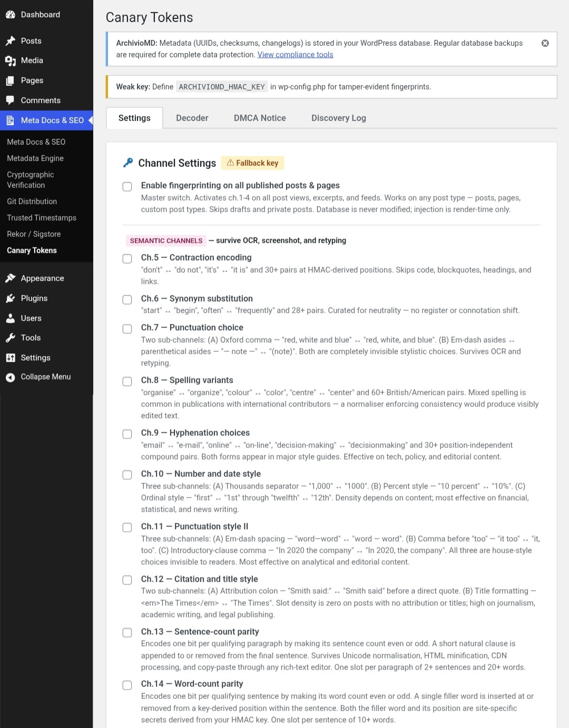
Task: Click the key icon beside Channel Settings
Action: [x=127, y=163]
